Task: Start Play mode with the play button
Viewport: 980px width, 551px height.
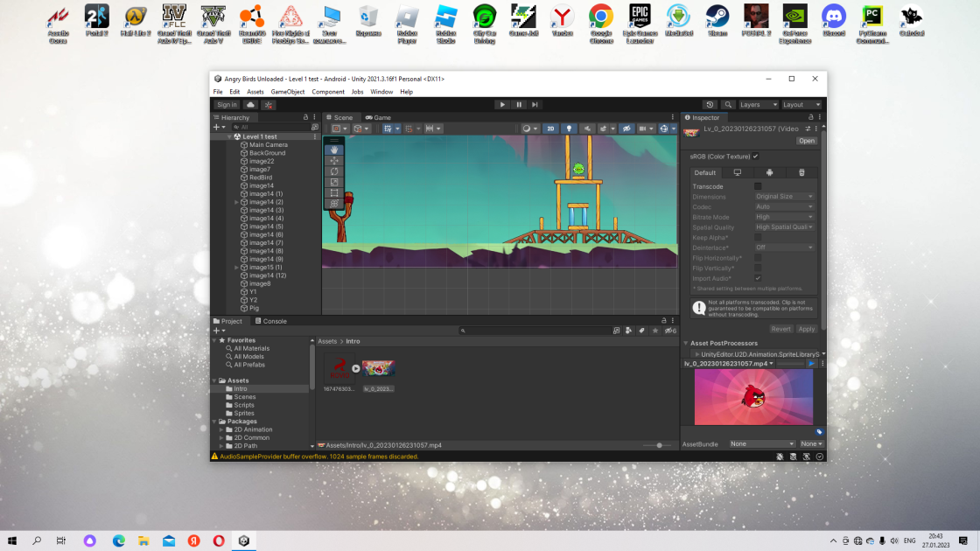Action: point(502,105)
